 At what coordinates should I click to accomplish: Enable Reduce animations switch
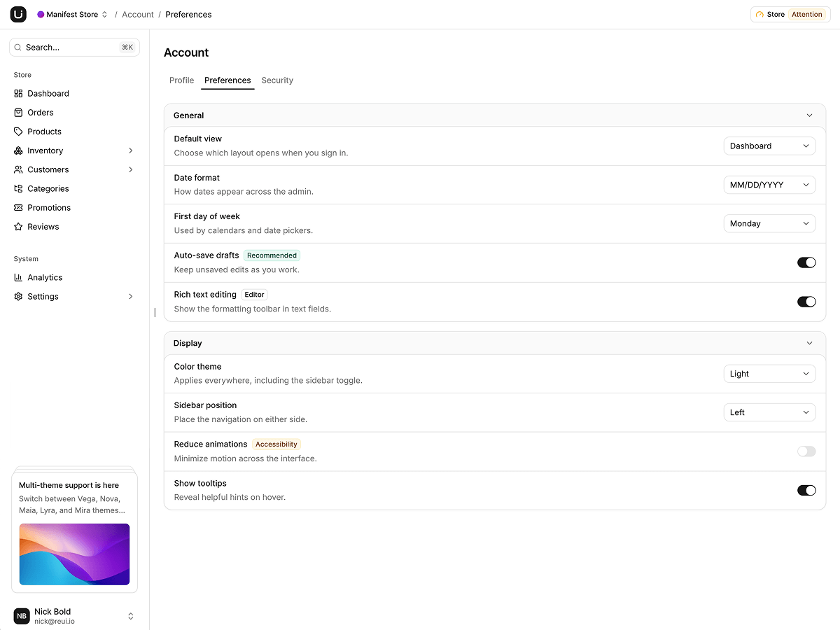pyautogui.click(x=806, y=451)
